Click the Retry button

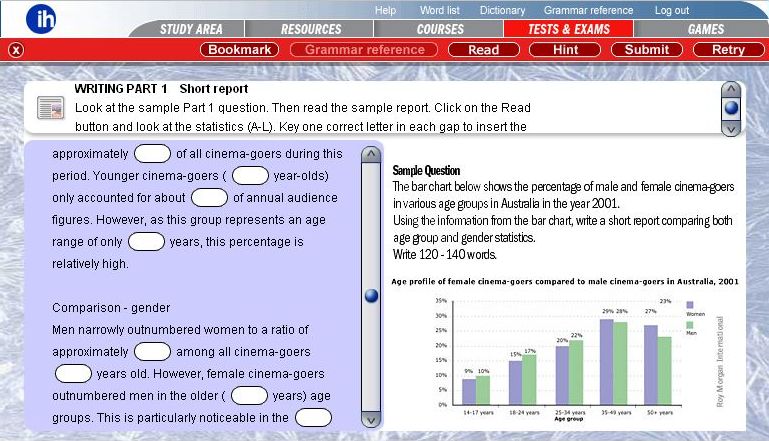click(x=728, y=50)
